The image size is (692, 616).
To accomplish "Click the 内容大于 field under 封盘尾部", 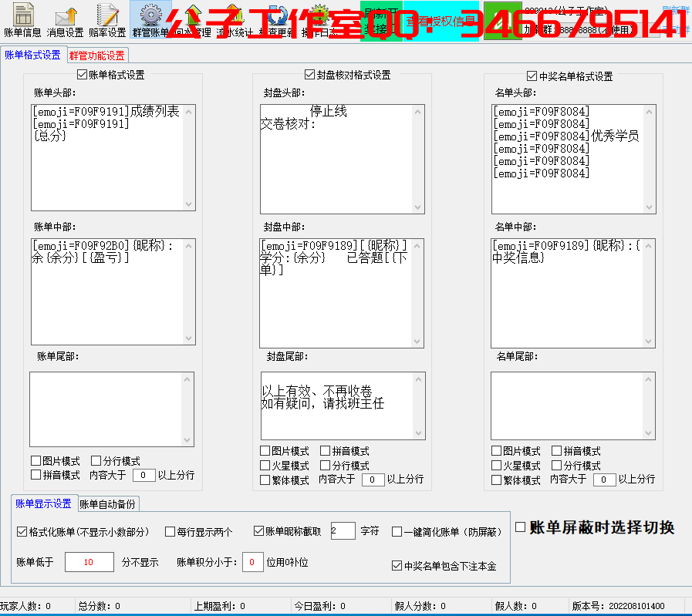I will [x=373, y=480].
